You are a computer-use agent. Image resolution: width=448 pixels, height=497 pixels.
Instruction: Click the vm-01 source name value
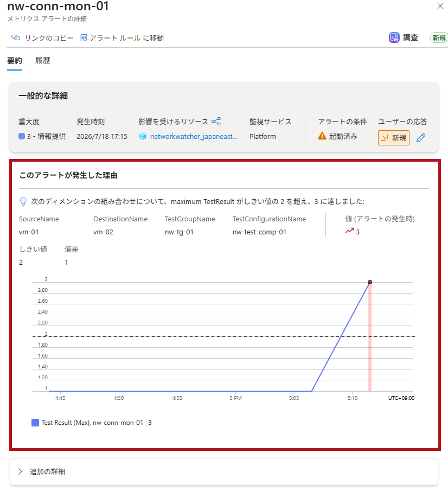[x=29, y=232]
